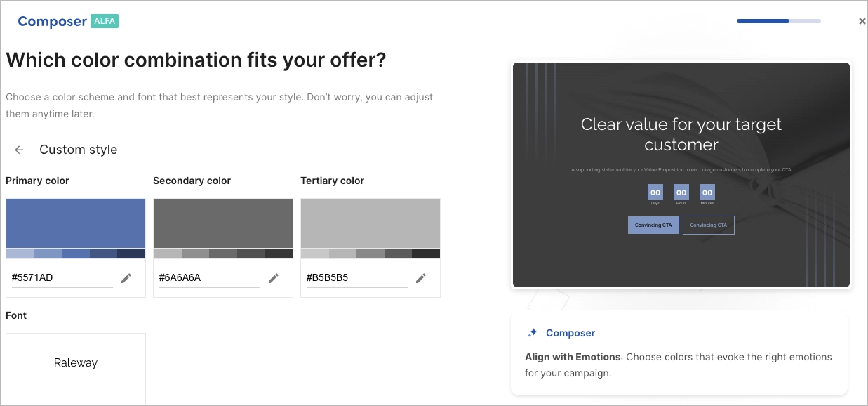Click the wizard progress bar
This screenshot has width=868, height=406.
pyautogui.click(x=778, y=21)
